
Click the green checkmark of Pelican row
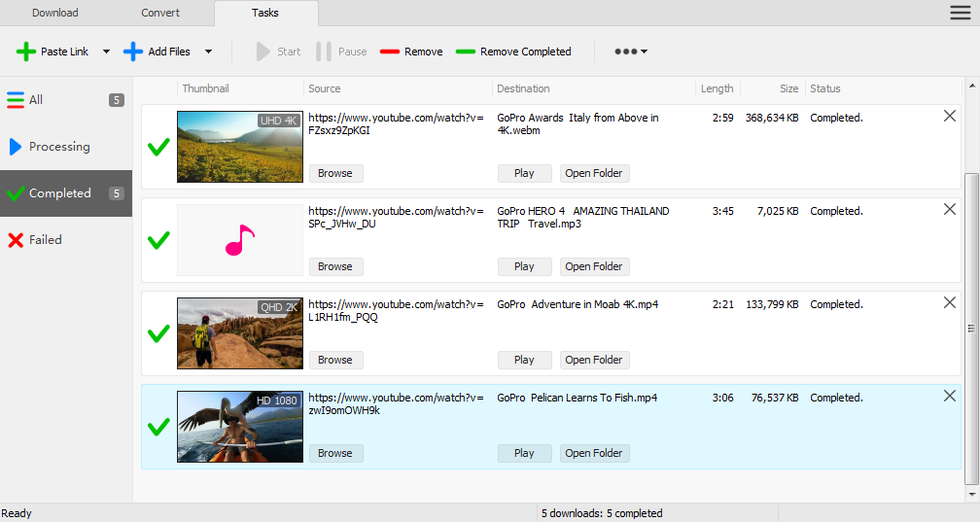(x=158, y=427)
